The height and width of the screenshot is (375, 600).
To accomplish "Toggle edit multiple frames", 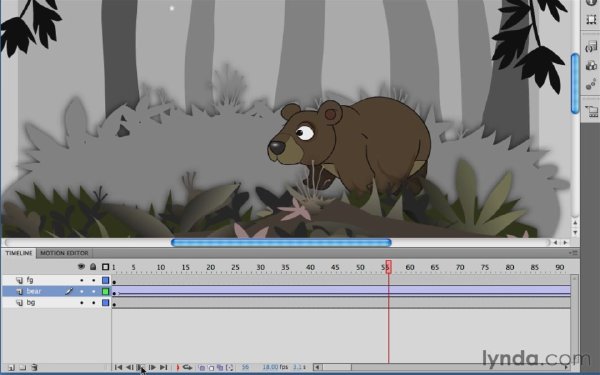I will (220, 367).
